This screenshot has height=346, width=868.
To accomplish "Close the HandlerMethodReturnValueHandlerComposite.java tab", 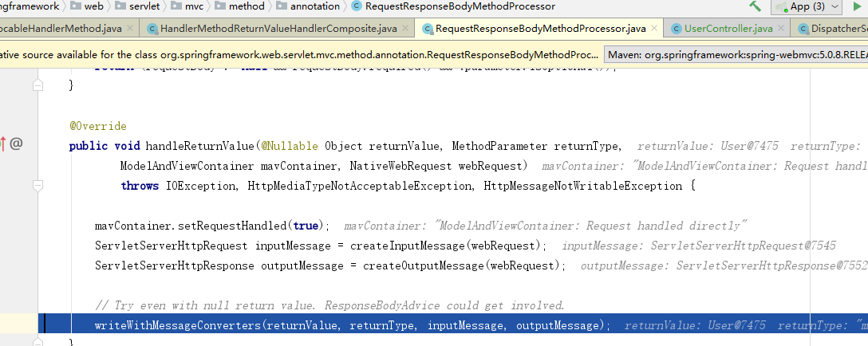I will [x=406, y=29].
